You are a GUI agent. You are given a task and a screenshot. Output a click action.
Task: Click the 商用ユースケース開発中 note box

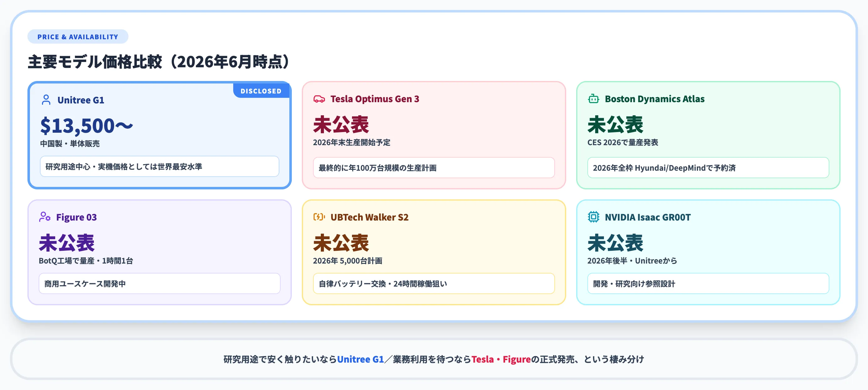(159, 283)
